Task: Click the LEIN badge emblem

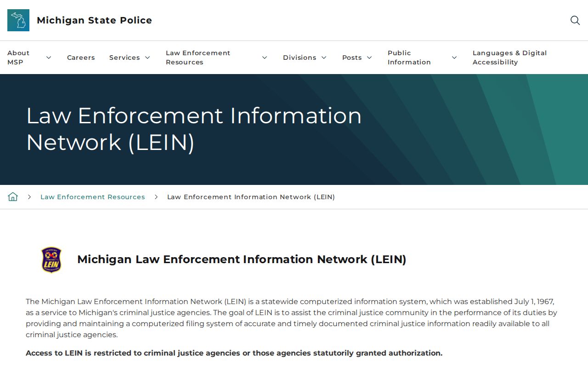Action: [x=51, y=260]
